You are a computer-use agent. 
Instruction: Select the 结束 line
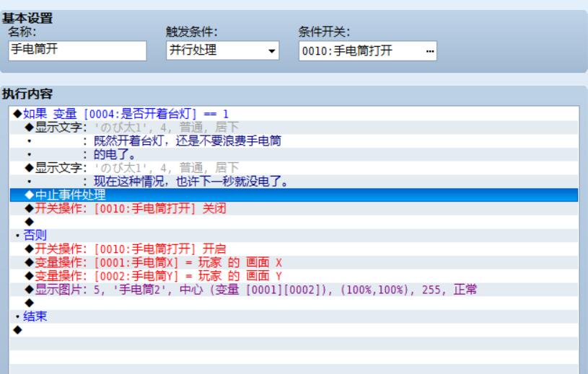coord(294,316)
